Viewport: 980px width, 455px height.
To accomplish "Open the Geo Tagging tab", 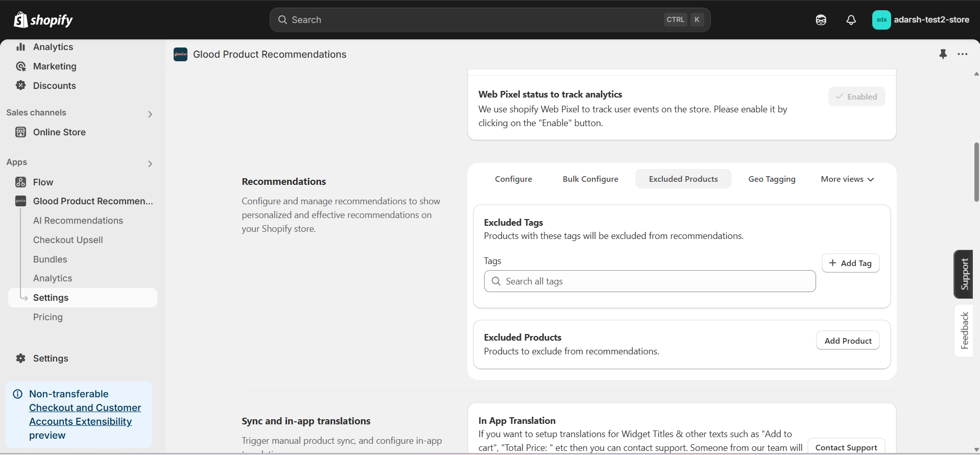I will click(x=772, y=179).
